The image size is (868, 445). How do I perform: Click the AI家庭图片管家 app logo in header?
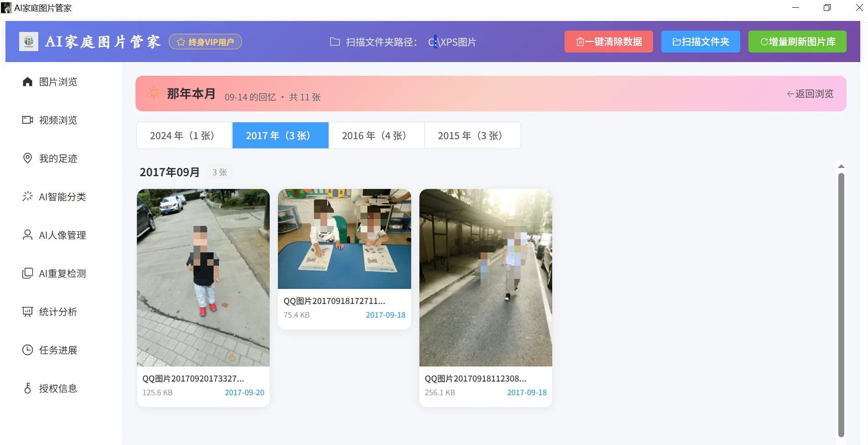pos(29,42)
